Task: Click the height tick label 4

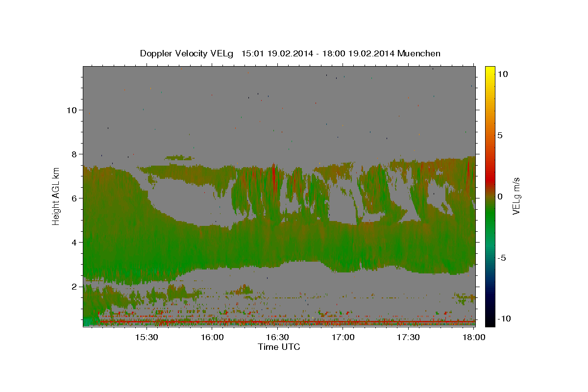Action: (74, 242)
